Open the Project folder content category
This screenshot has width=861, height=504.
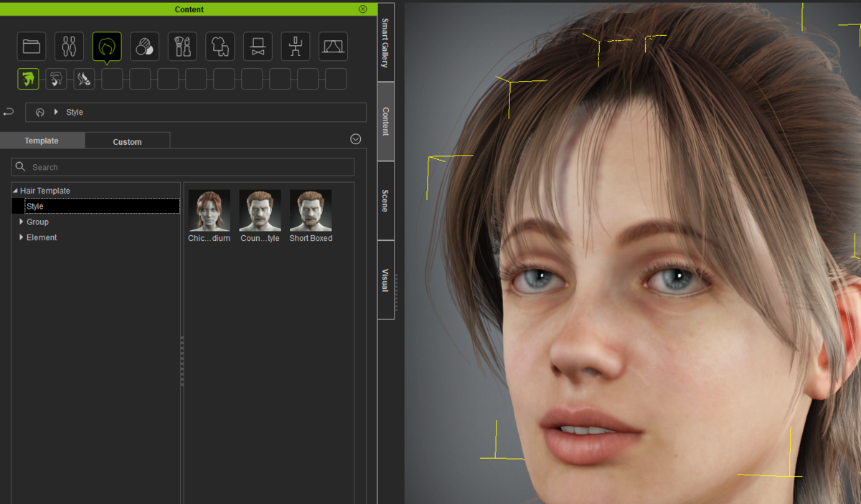pyautogui.click(x=32, y=47)
